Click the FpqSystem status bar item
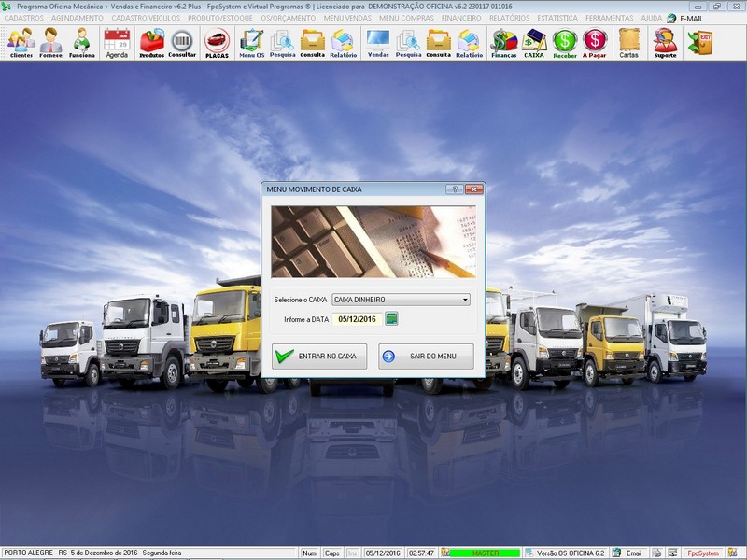747x560 pixels. click(x=703, y=553)
